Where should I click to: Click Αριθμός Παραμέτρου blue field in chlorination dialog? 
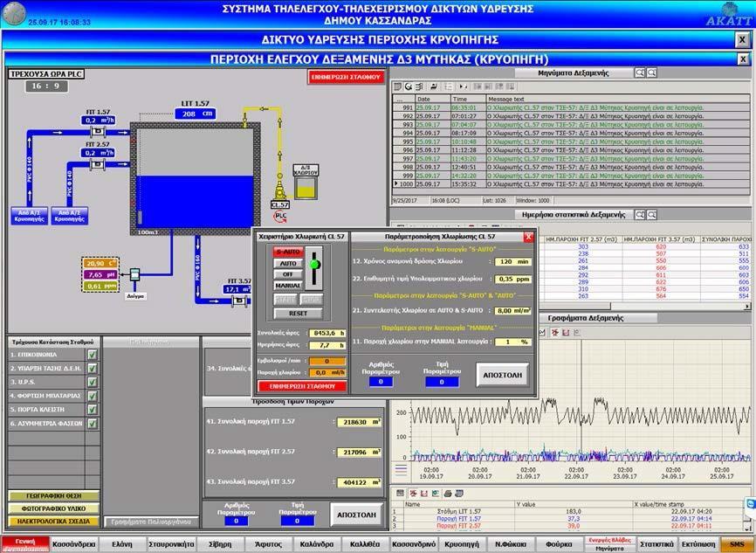[381, 382]
